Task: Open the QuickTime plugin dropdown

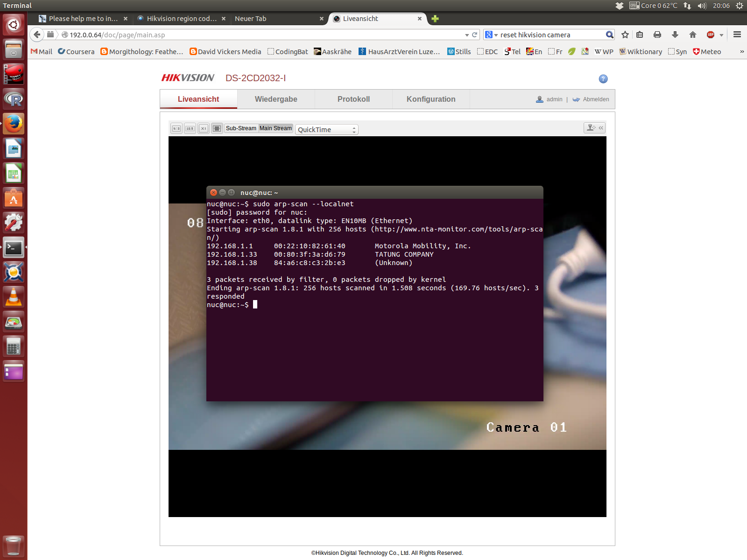Action: coord(327,130)
